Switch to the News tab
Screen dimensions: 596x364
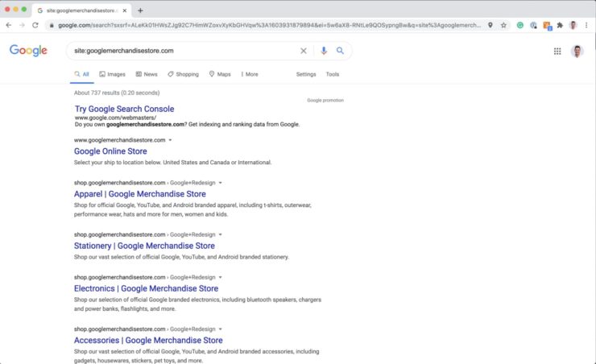coord(147,74)
